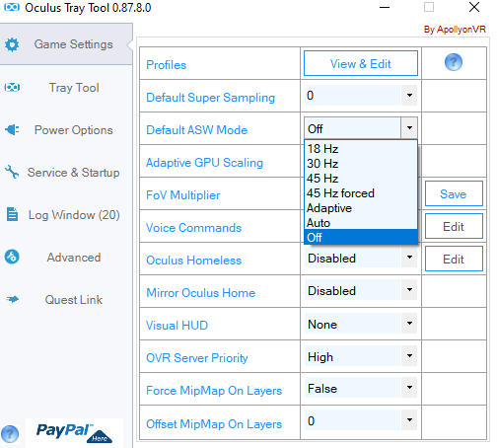Click the Default Super Sampling label
Viewport: 497px width, 448px height.
(210, 98)
